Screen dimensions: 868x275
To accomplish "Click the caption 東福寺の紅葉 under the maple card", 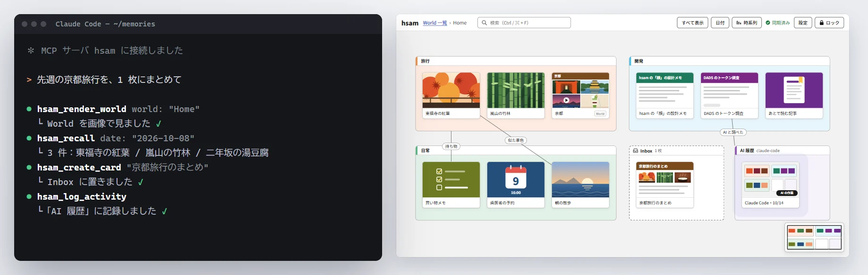I will (x=438, y=113).
